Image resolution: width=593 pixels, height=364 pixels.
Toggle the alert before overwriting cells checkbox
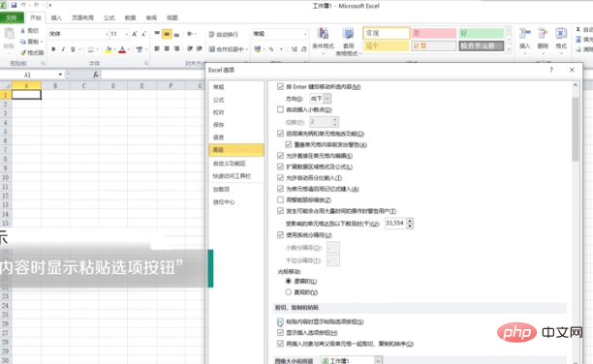click(289, 144)
